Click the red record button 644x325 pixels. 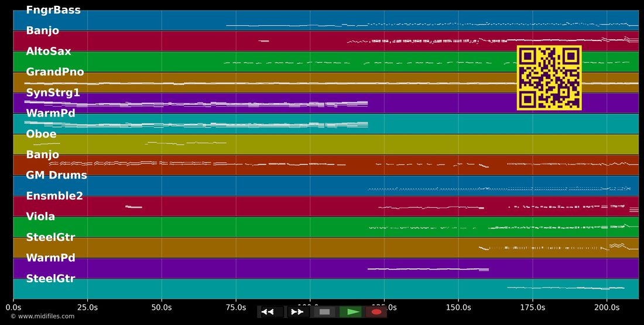click(376, 312)
